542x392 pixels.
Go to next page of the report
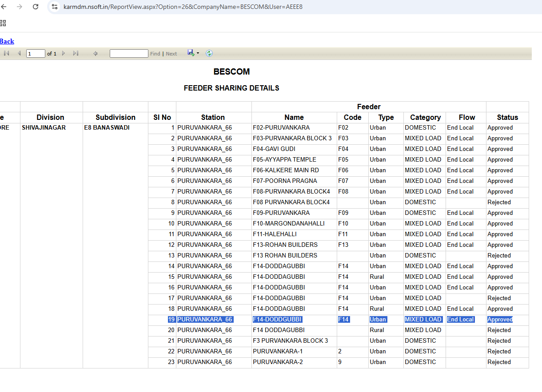point(64,53)
